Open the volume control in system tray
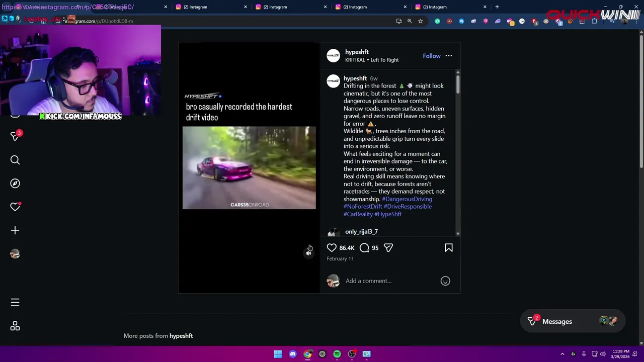 click(x=603, y=354)
